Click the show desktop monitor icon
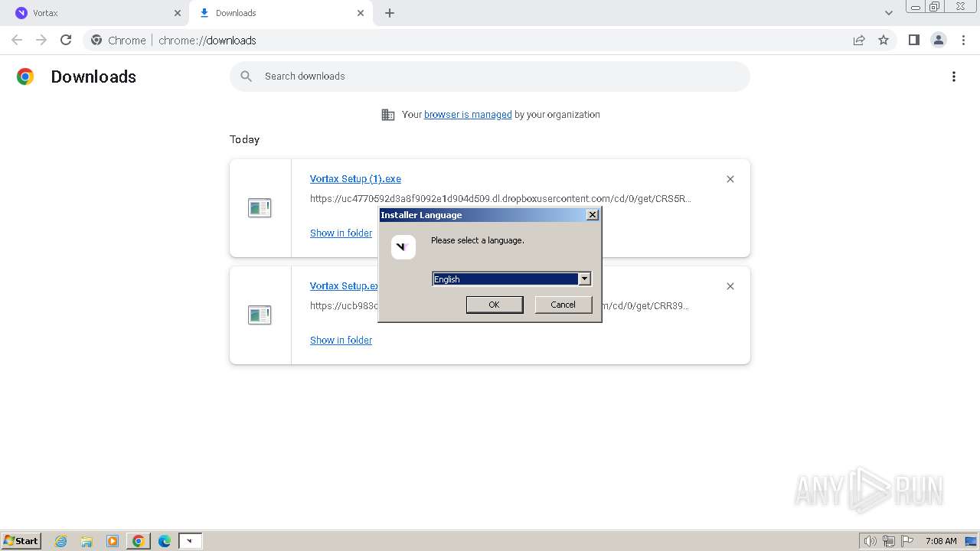Screen dimensions: 980x551 tap(972, 541)
